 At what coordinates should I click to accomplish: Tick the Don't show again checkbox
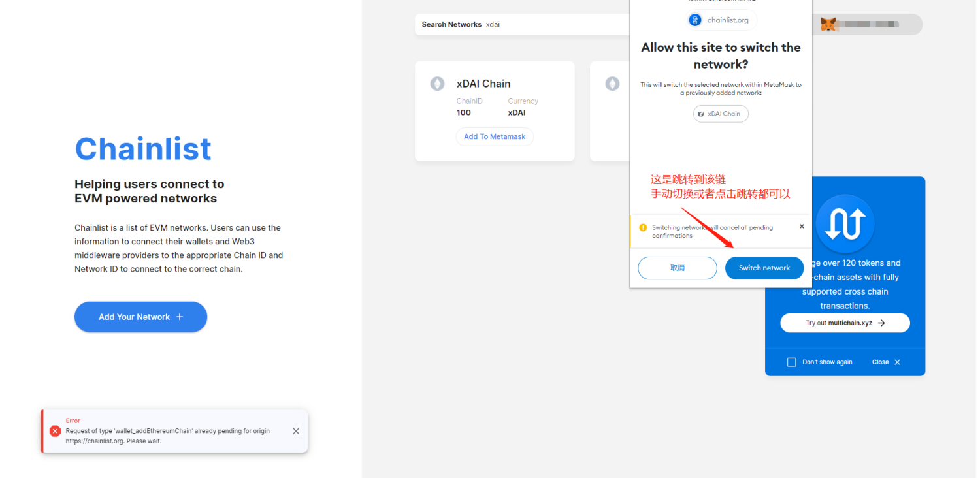pos(792,362)
